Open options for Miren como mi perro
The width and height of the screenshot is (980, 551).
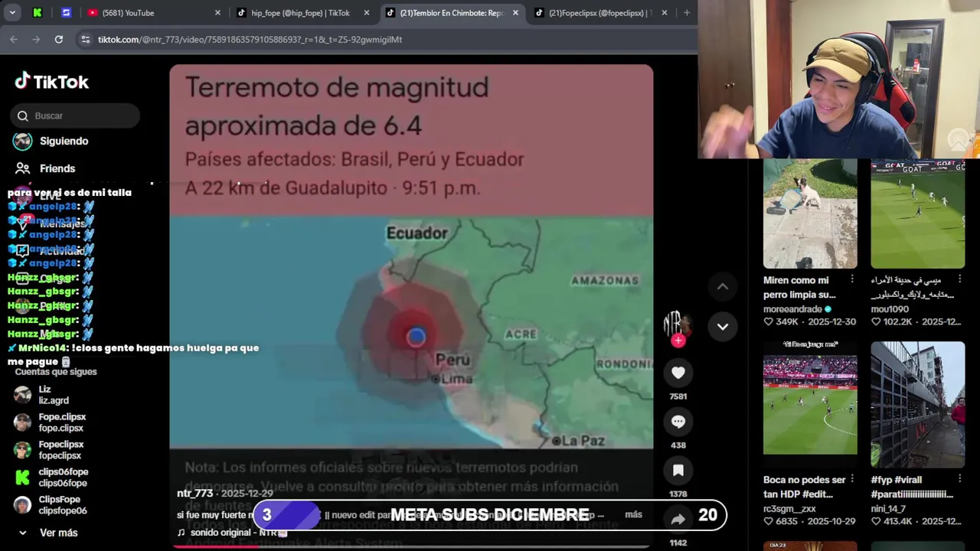coord(852,280)
